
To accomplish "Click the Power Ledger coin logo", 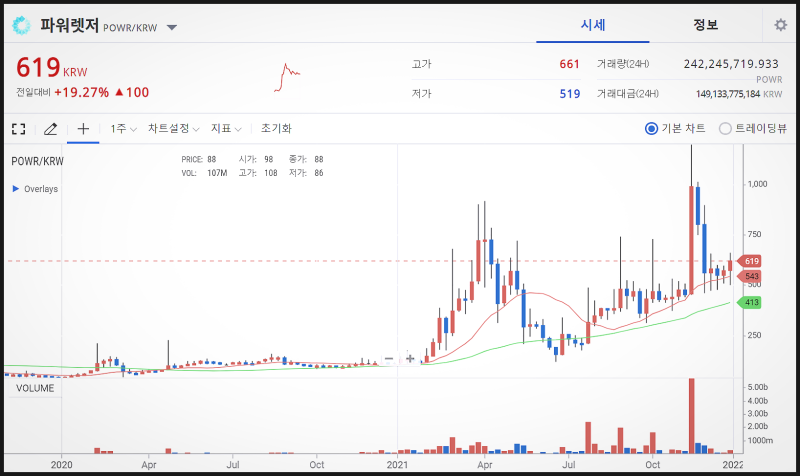I will [x=21, y=25].
